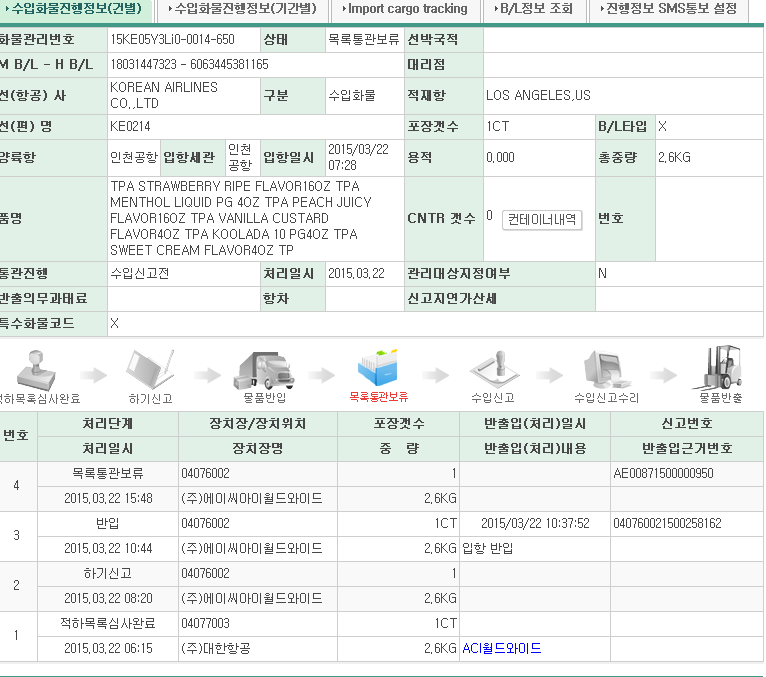Click the 수입신고전 clearance status value

[140, 273]
